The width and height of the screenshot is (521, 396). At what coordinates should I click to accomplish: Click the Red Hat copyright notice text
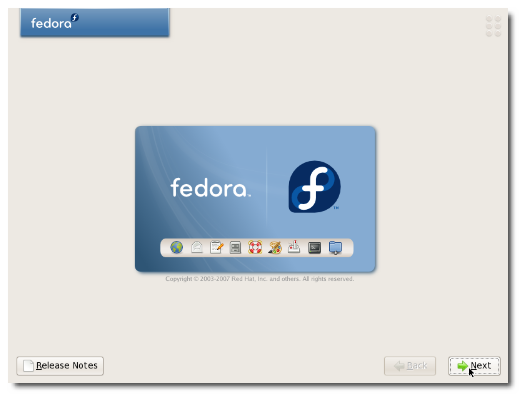(x=260, y=279)
